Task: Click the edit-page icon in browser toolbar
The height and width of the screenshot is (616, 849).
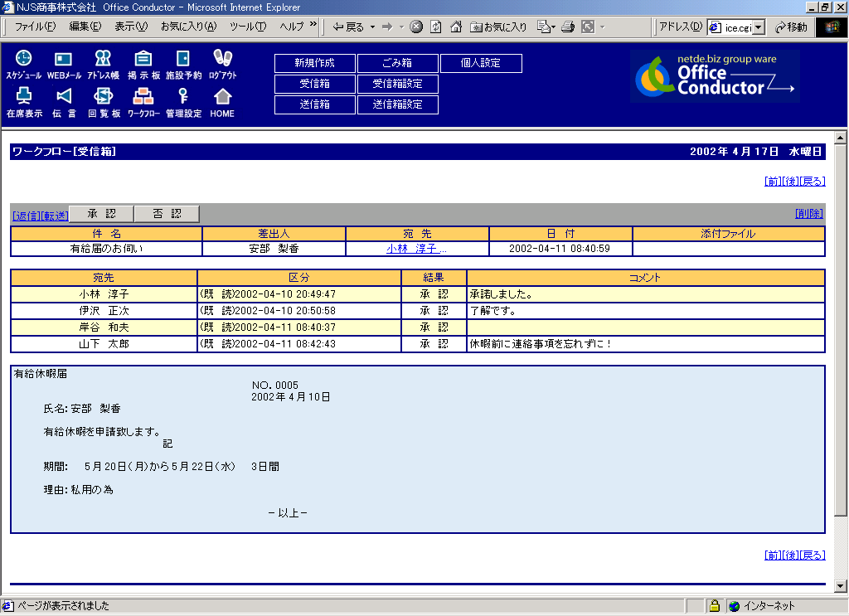Action: point(543,27)
